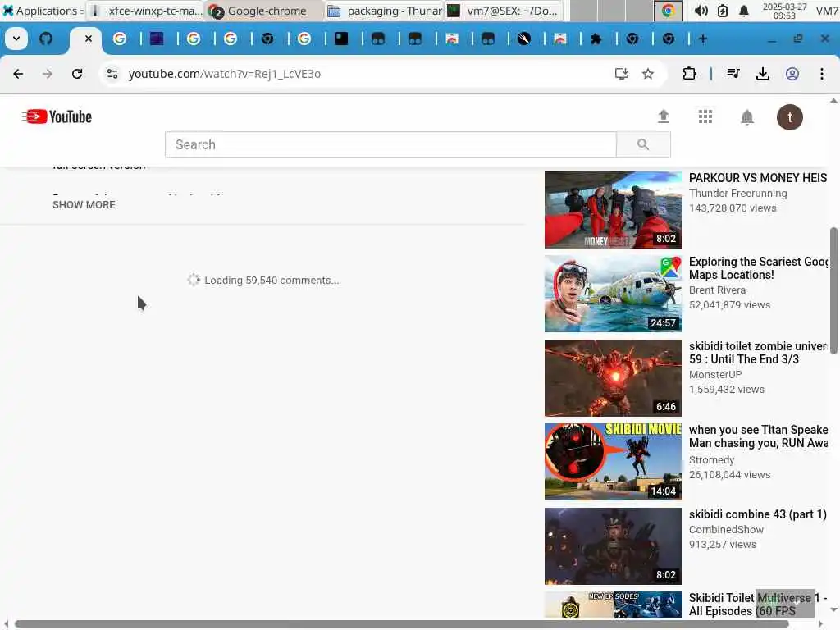Image resolution: width=840 pixels, height=630 pixels.
Task: Click the panel clock 2025-03-27 09:53
Action: click(x=784, y=11)
